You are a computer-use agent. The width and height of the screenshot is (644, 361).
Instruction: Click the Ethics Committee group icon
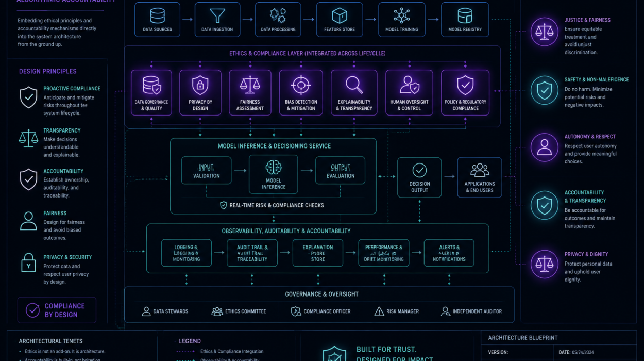pyautogui.click(x=217, y=311)
